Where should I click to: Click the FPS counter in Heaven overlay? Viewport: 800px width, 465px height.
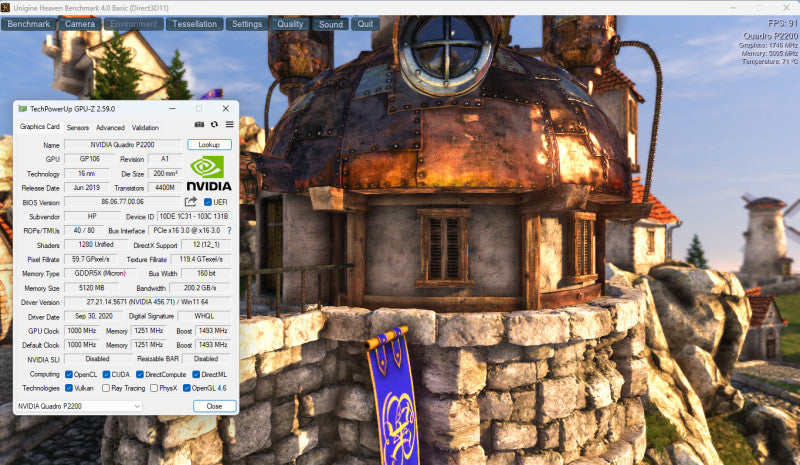pos(783,23)
